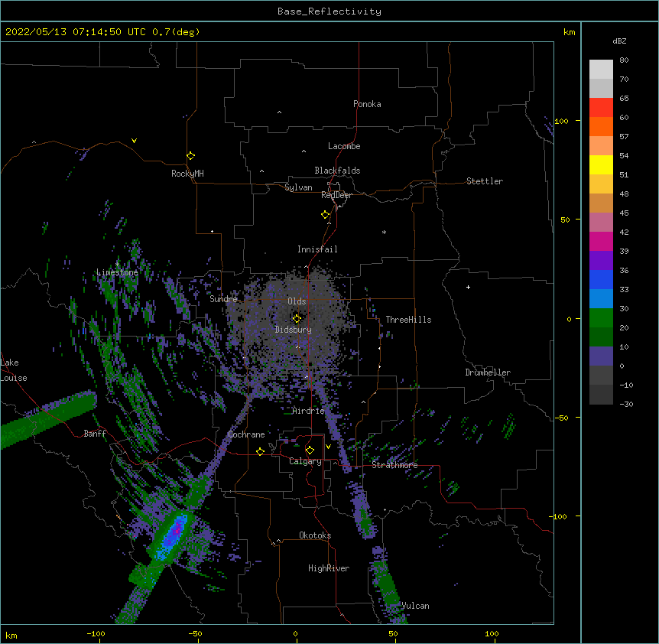
Task: Click the RedDeer city label
Action: pos(336,195)
